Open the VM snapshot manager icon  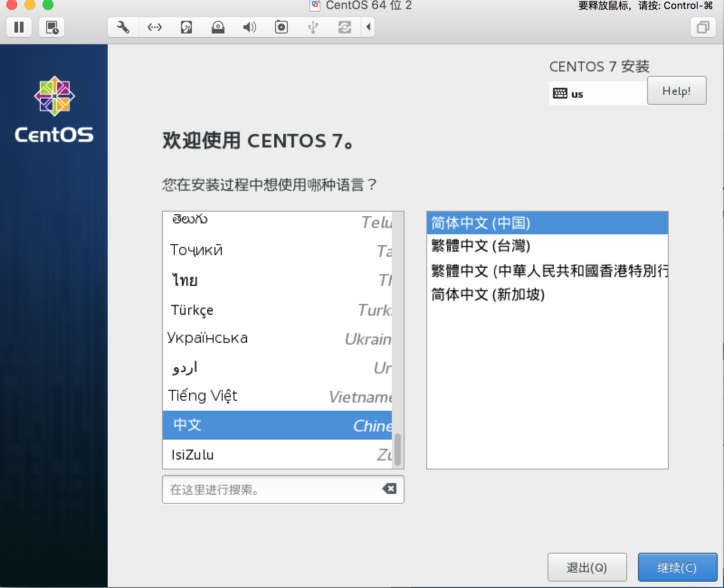(x=52, y=27)
